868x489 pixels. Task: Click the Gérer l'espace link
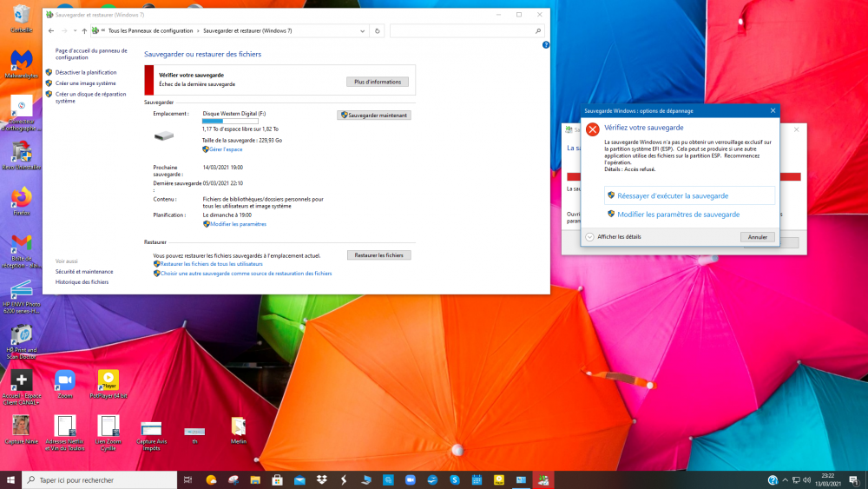click(x=226, y=149)
